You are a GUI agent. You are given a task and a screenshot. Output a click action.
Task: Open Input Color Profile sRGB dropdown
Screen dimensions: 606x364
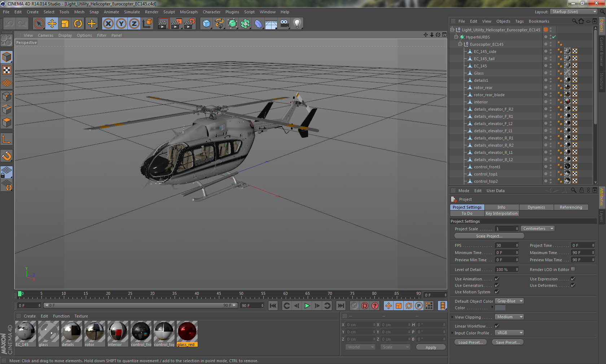coord(509,333)
